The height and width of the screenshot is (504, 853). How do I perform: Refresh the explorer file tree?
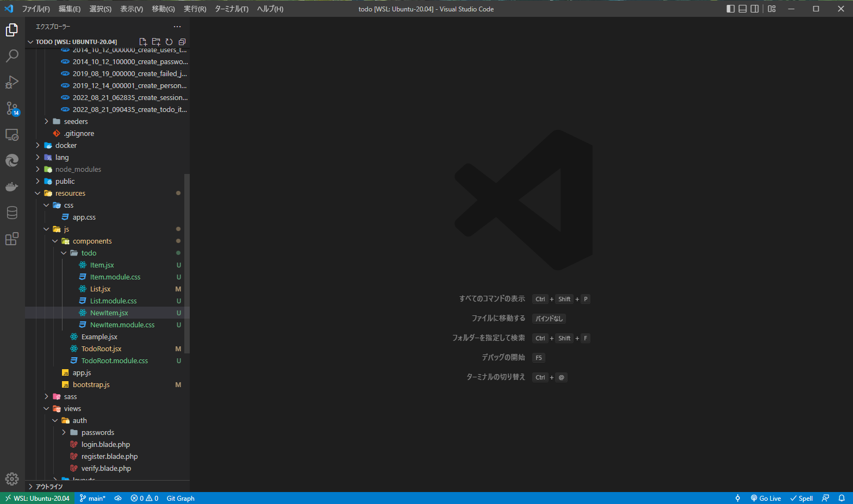pos(169,42)
